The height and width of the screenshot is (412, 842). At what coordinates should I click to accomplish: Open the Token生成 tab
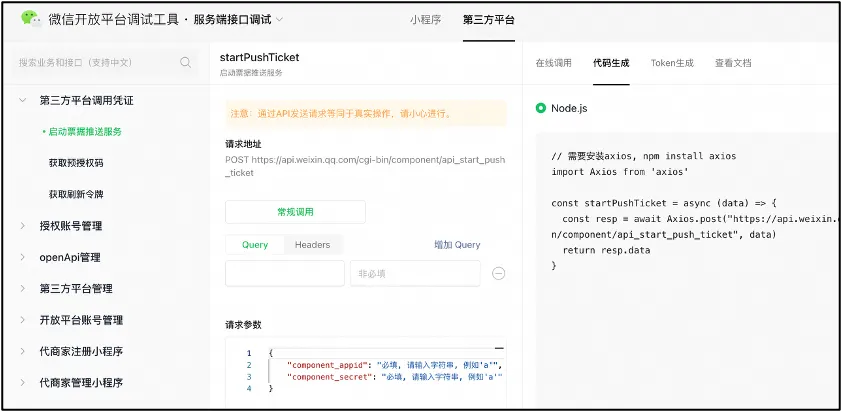pyautogui.click(x=672, y=63)
